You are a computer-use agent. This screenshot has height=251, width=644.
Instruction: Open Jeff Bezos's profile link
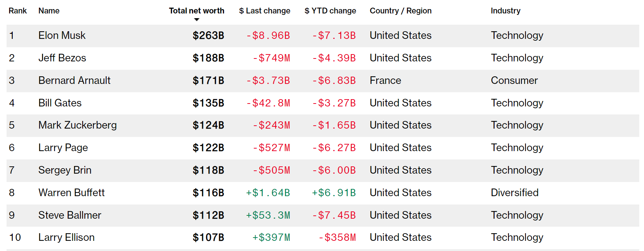pos(62,58)
